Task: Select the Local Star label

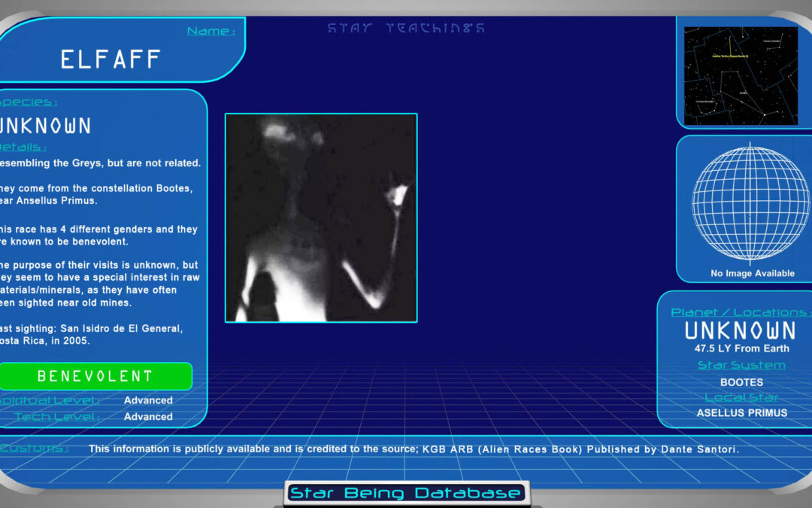Action: click(x=741, y=397)
